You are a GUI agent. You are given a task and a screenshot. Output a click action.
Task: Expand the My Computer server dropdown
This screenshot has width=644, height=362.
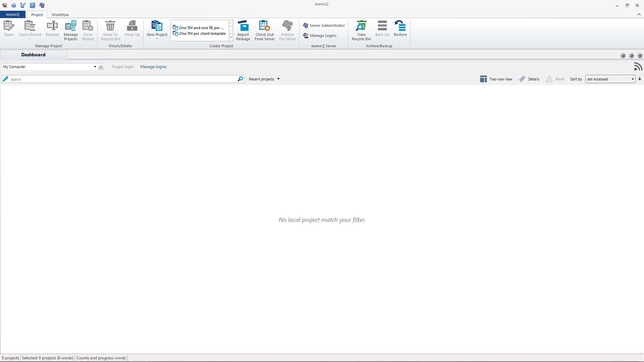pyautogui.click(x=95, y=67)
